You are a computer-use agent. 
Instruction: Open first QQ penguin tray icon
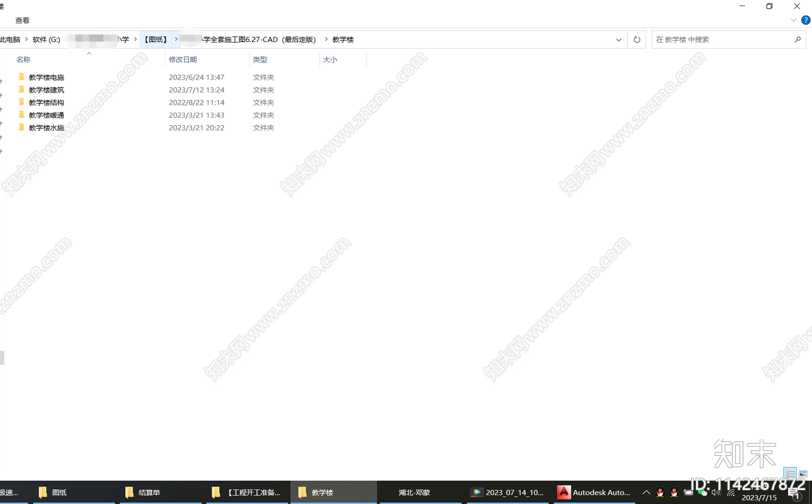(x=660, y=492)
